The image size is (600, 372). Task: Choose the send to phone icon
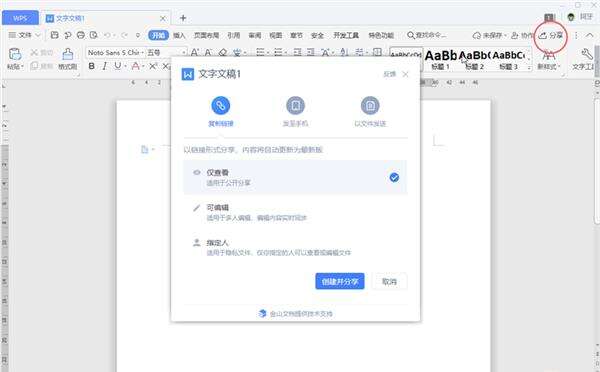click(295, 105)
